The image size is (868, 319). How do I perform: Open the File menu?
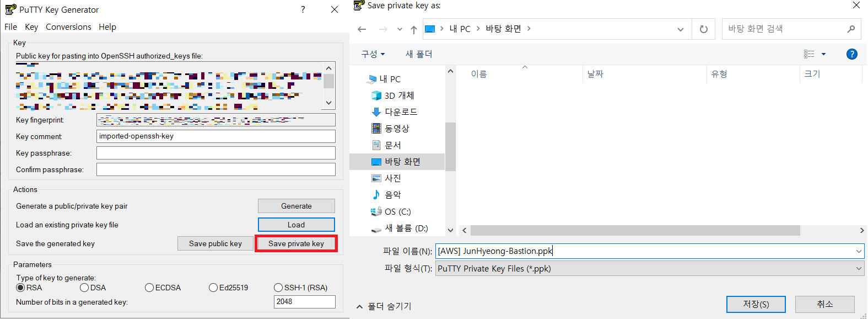(x=10, y=26)
